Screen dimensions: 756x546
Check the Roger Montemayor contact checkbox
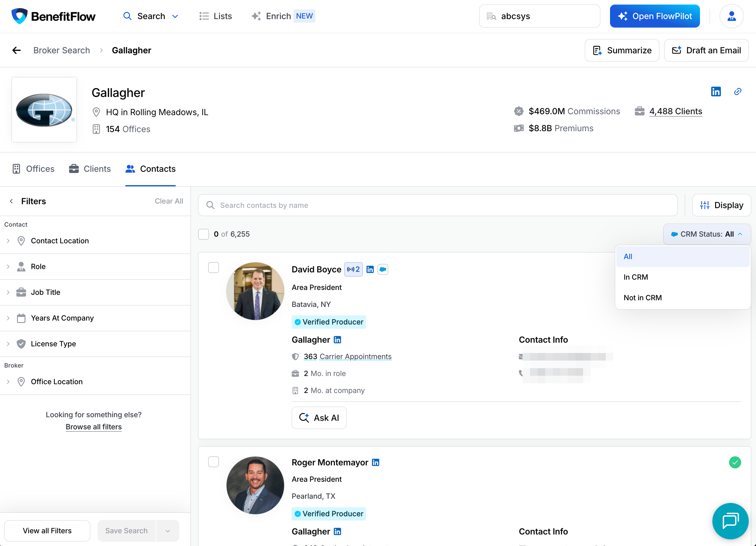213,461
